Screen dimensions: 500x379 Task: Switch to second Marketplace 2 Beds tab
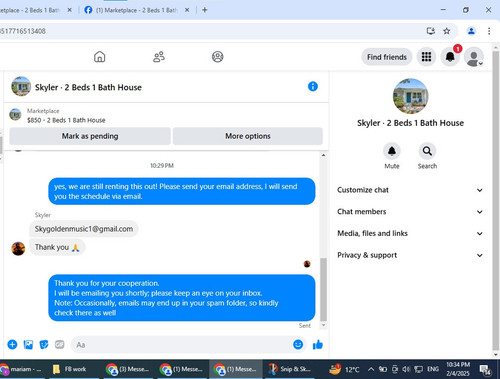(137, 10)
